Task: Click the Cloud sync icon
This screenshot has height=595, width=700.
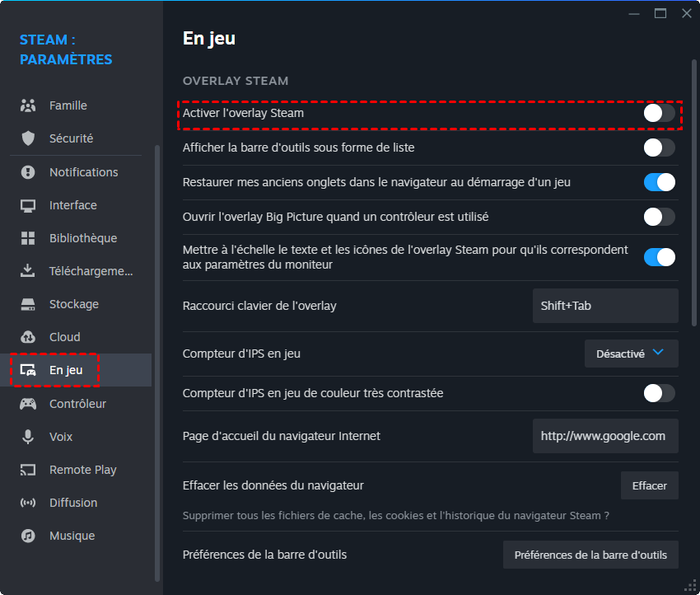Action: coord(28,337)
